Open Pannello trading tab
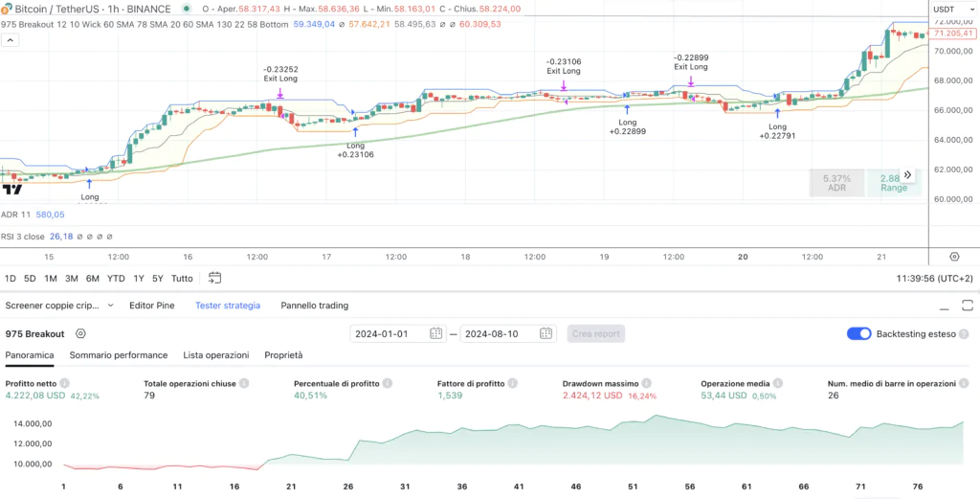Screen dimensions: 980x499 click(314, 306)
